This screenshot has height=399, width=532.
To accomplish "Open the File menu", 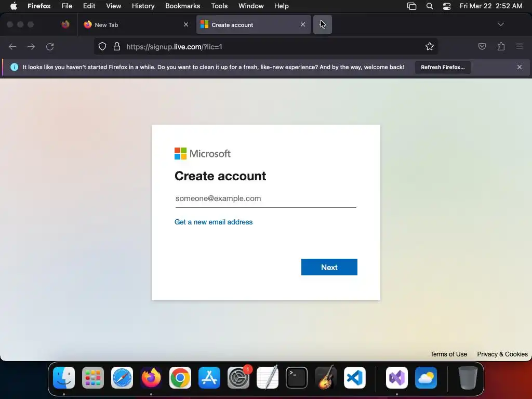I will [x=67, y=6].
